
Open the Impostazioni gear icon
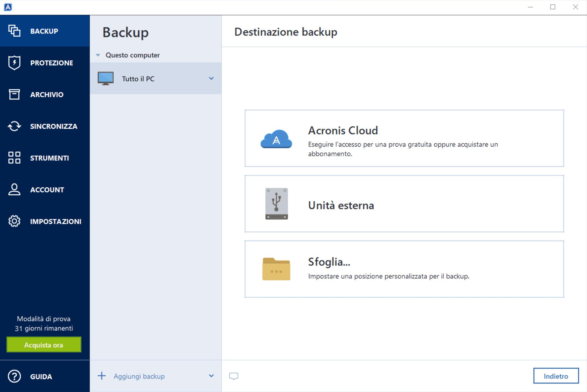[x=14, y=221]
